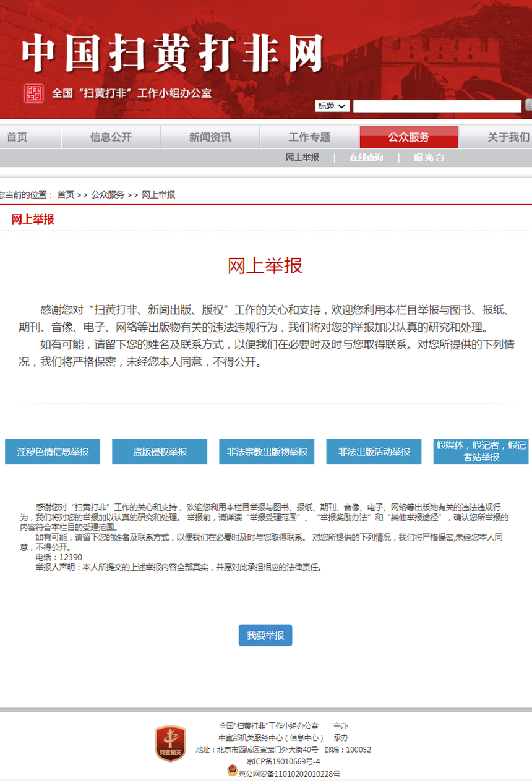Open the 工作专题 navigation menu
The width and height of the screenshot is (532, 783).
click(309, 137)
